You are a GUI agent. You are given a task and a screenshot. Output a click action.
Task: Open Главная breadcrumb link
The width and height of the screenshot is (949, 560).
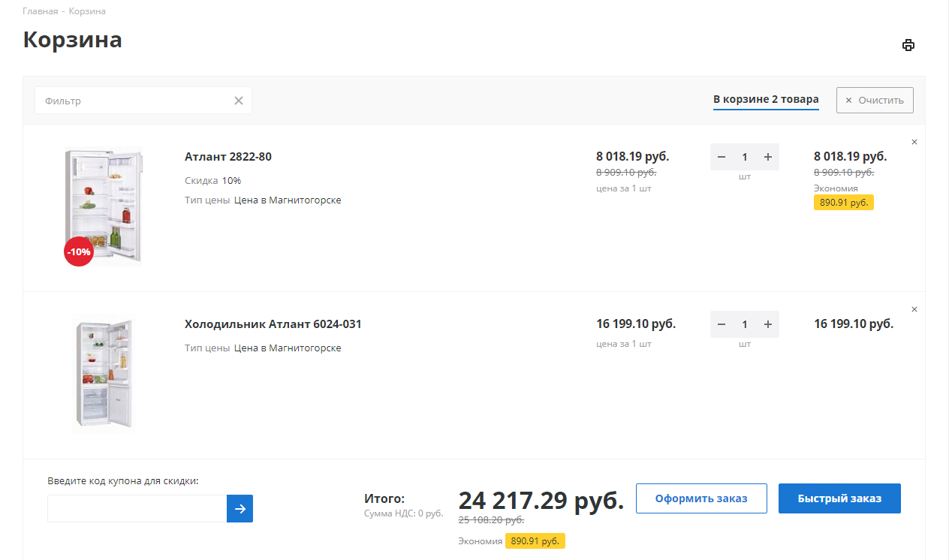[41, 11]
